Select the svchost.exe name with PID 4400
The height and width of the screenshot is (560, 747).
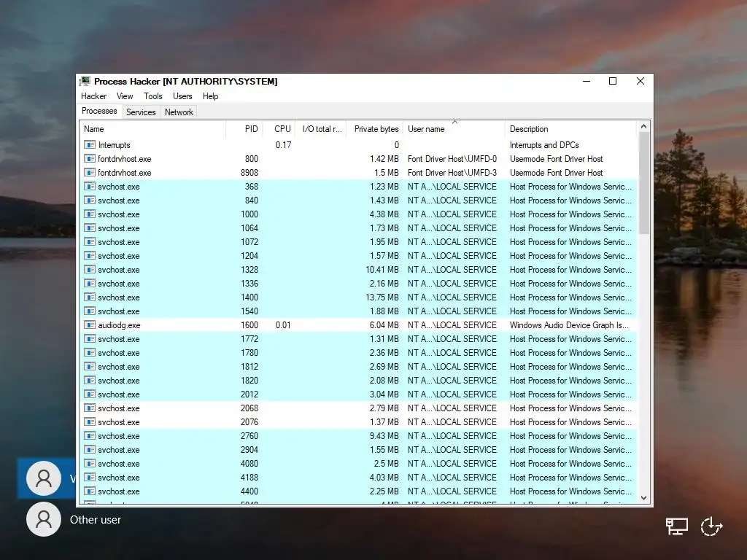click(119, 491)
